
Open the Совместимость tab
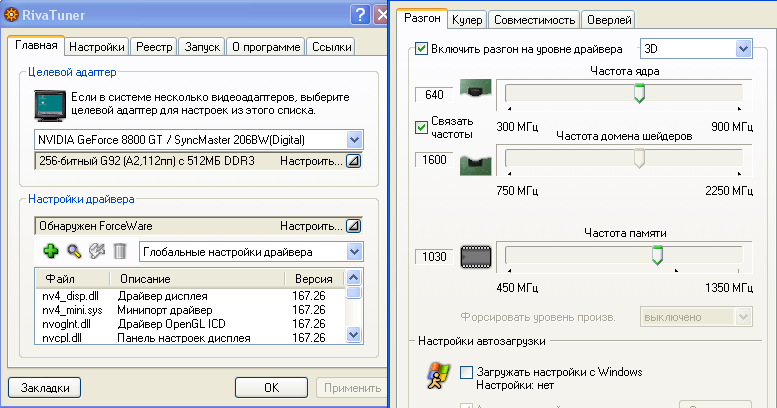[534, 20]
